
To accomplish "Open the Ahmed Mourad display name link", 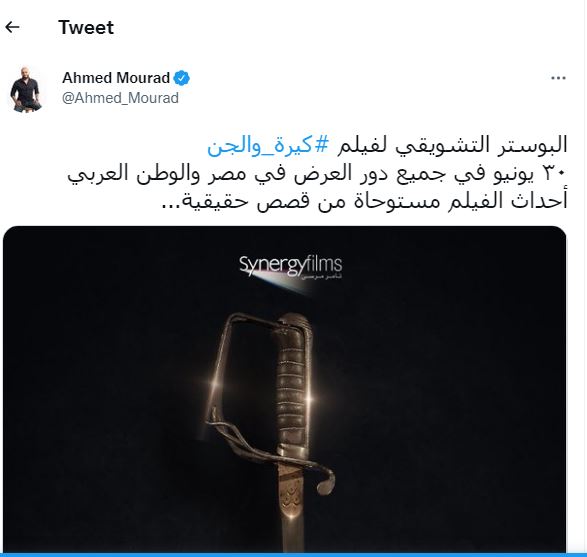I will [116, 78].
